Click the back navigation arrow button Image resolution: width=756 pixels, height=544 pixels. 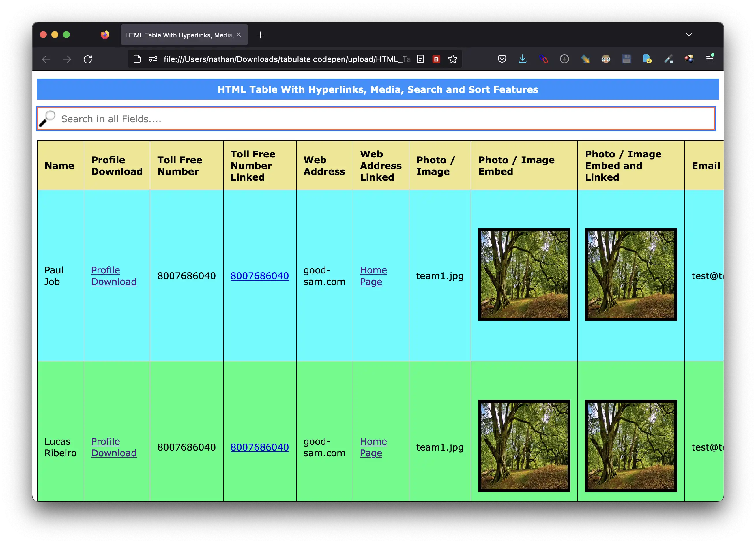tap(47, 59)
